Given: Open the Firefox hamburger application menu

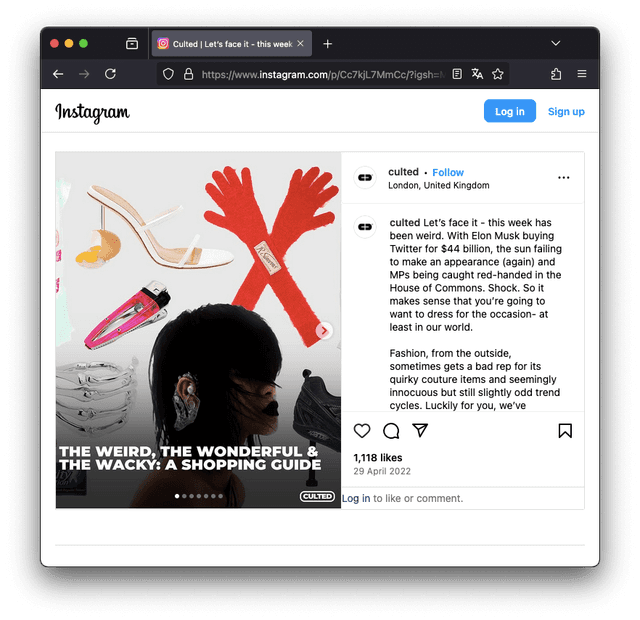Looking at the screenshot, I should 582,74.
